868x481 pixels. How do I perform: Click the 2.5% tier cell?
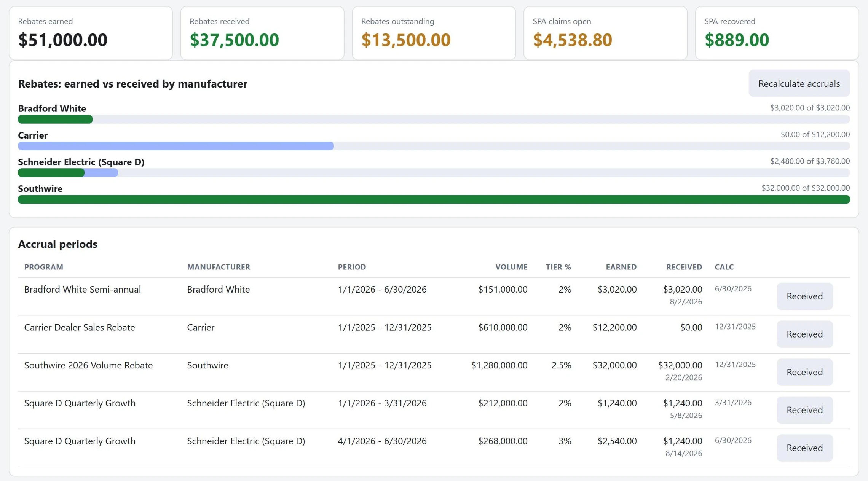tap(561, 365)
